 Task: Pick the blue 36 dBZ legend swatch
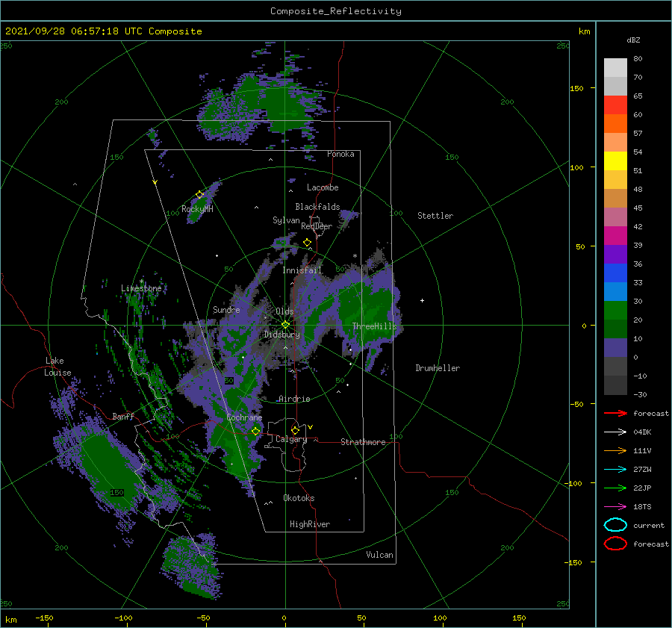[x=615, y=273]
